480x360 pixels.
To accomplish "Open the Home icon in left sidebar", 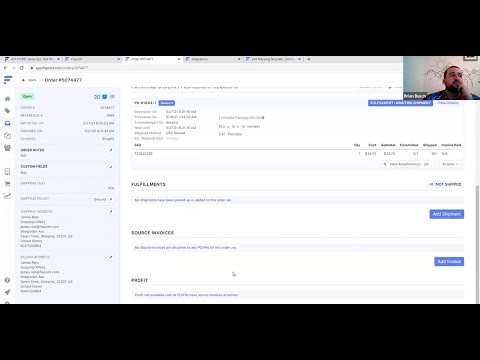I will pyautogui.click(x=7, y=99).
